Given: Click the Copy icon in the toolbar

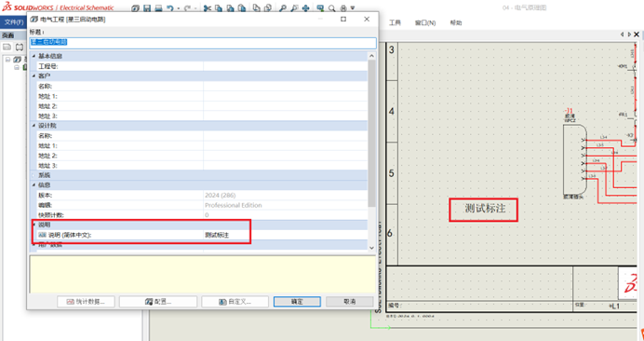Looking at the screenshot, I should click(219, 7).
